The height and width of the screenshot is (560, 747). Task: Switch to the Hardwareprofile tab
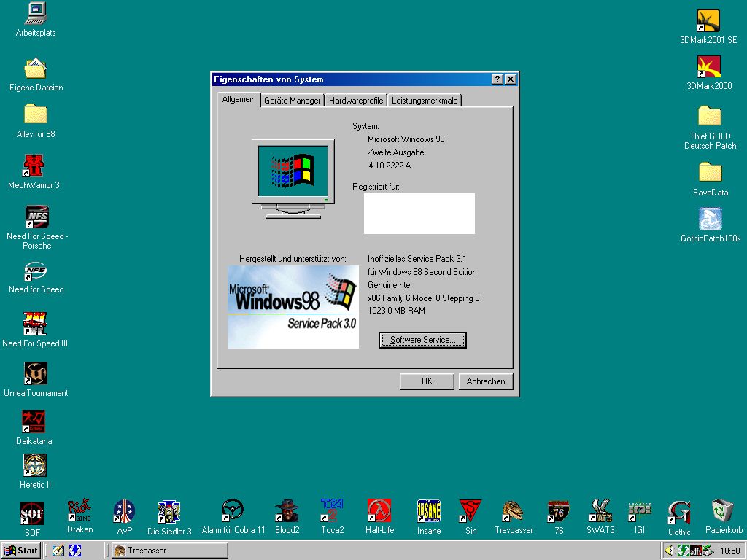click(356, 101)
